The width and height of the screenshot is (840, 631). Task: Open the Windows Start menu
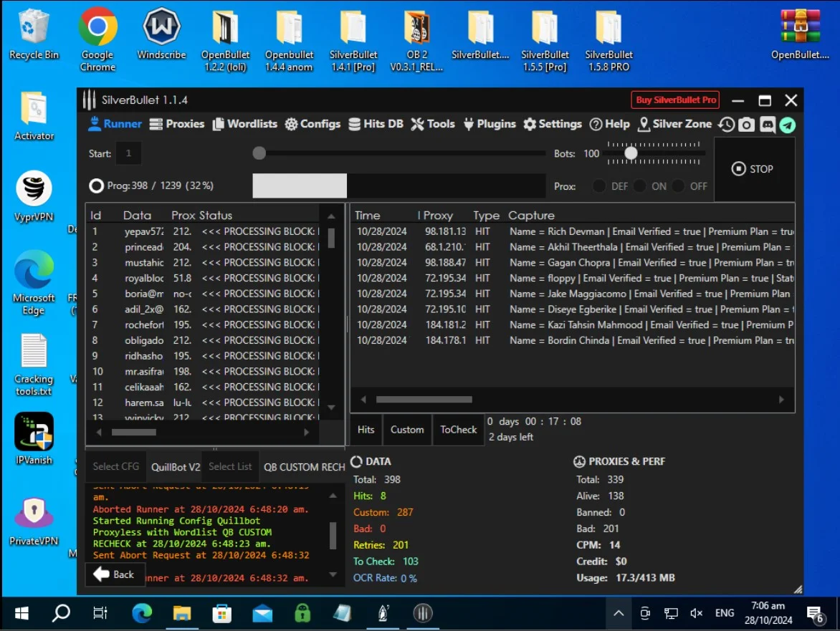pos(22,613)
